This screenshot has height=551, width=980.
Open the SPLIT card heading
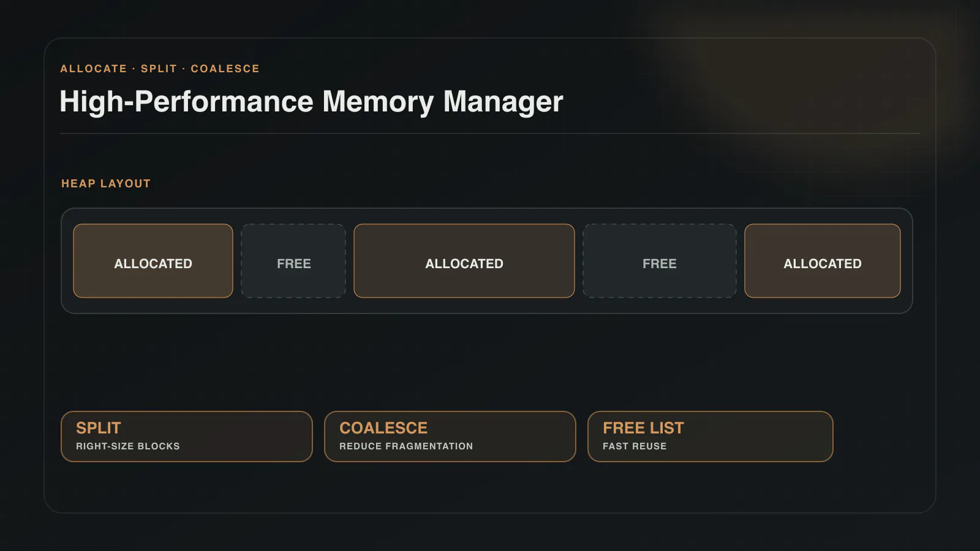pyautogui.click(x=99, y=428)
